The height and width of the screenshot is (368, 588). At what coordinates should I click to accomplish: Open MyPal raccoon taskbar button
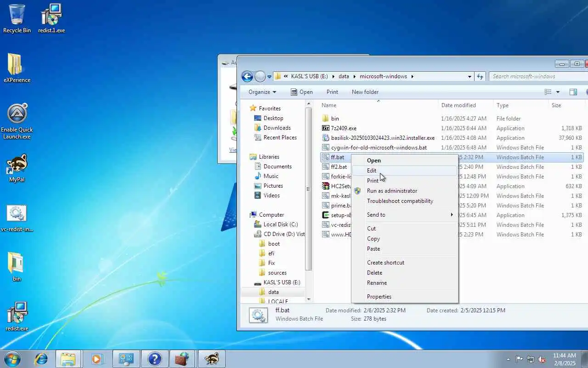point(212,359)
